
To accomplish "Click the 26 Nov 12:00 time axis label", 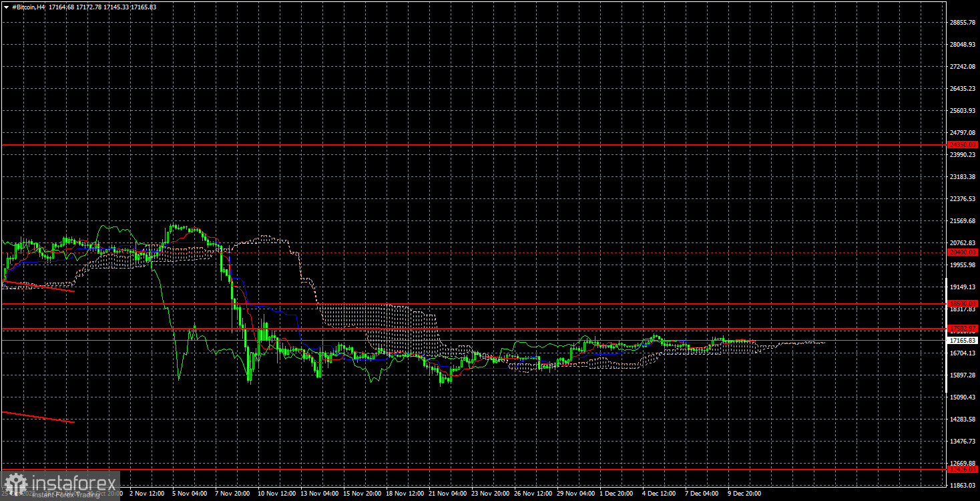I will pyautogui.click(x=533, y=494).
